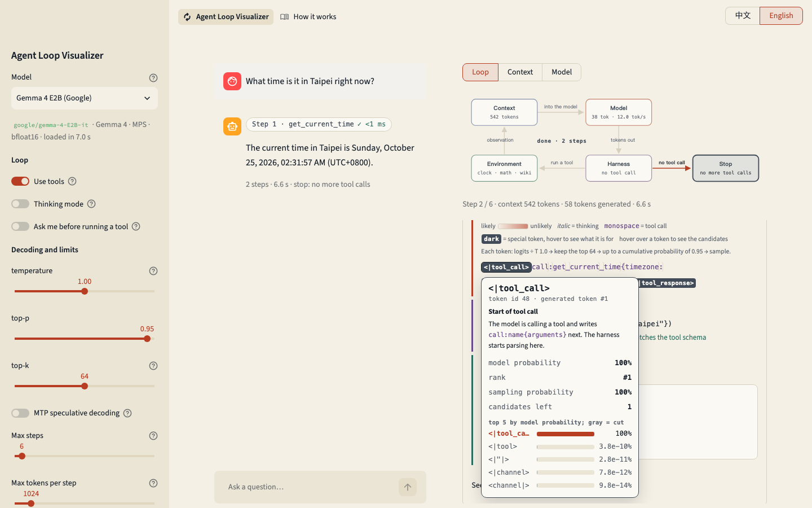
Task: Open Max steps help icon
Action: [153, 436]
